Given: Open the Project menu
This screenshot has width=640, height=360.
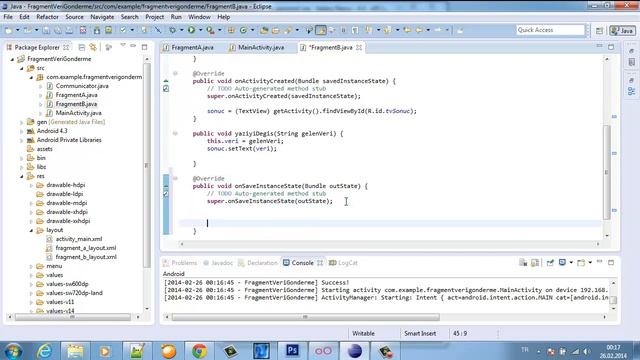Looking at the screenshot, I should [154, 17].
